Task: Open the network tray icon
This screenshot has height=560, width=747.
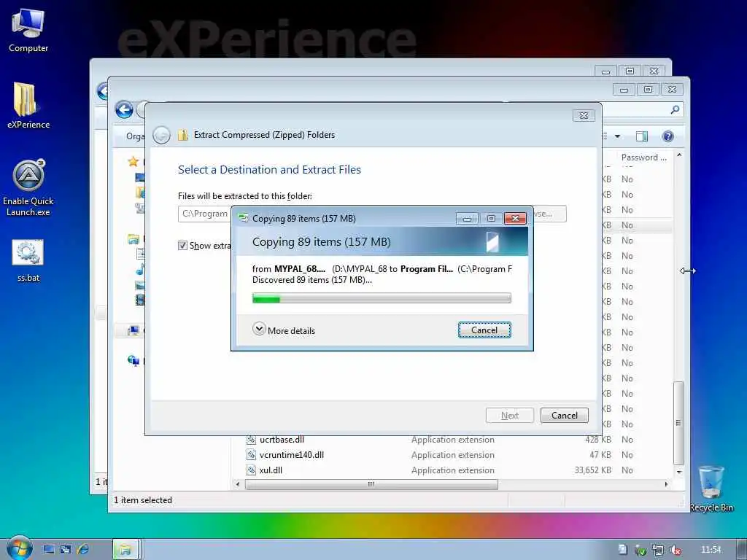Action: (x=658, y=550)
